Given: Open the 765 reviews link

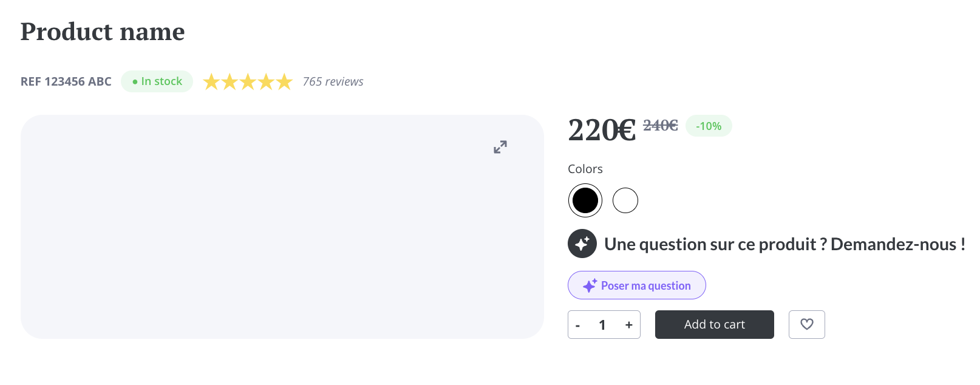Looking at the screenshot, I should 333,81.
